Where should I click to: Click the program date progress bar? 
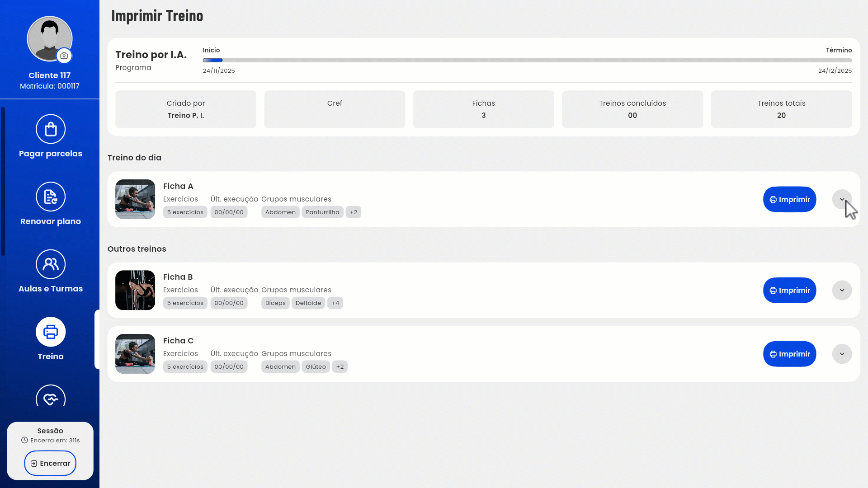pyautogui.click(x=527, y=60)
